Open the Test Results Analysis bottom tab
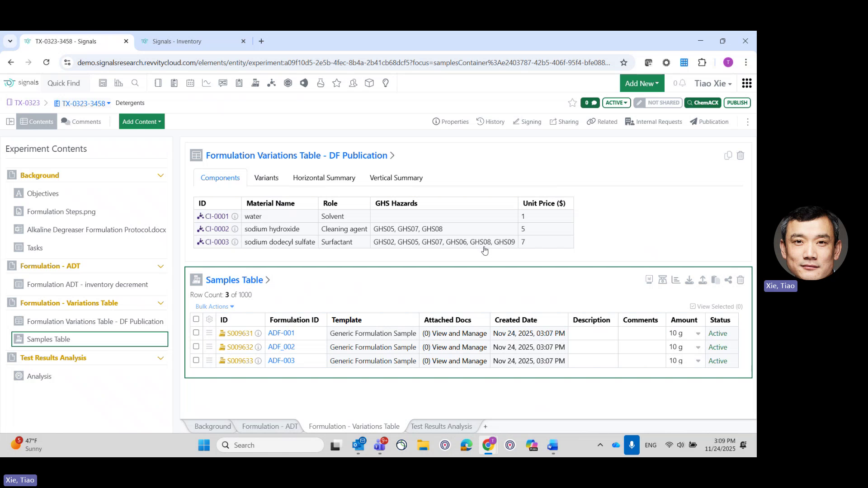Screen dimensions: 868x488 click(441, 426)
